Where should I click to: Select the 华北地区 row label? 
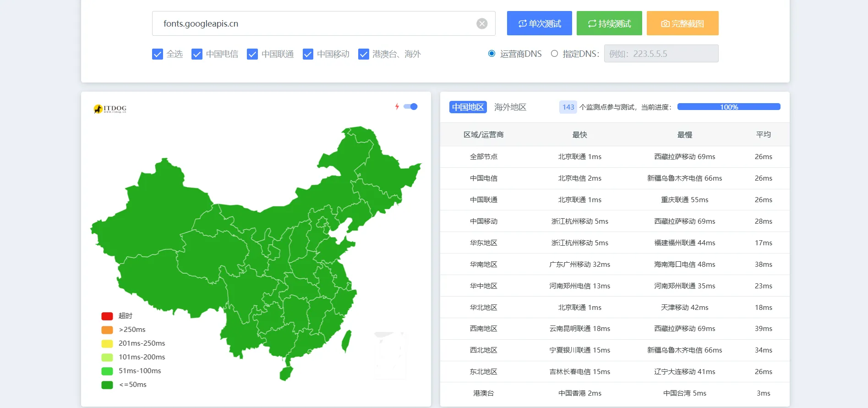484,308
